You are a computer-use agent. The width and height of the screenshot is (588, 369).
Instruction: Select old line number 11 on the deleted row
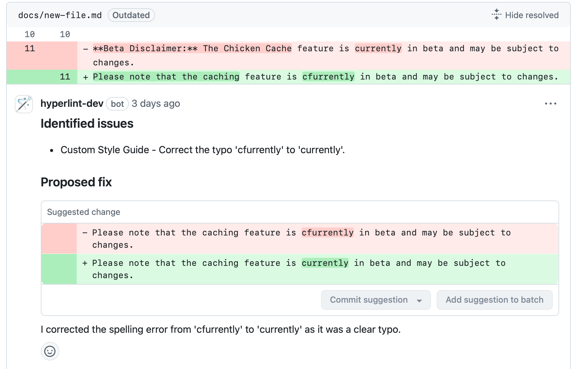[x=30, y=49]
